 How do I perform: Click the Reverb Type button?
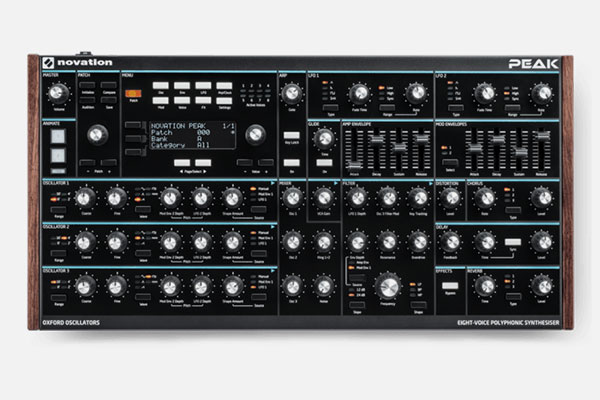pos(513,297)
